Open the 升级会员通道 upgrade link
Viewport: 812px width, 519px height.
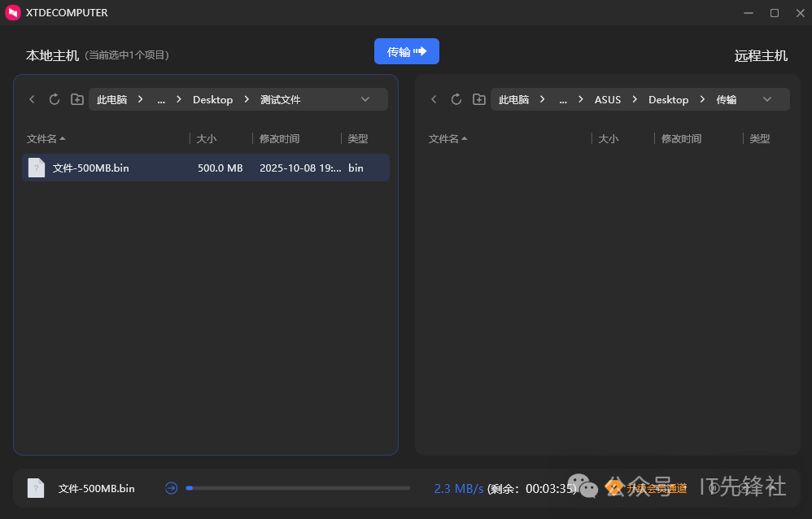click(x=656, y=488)
